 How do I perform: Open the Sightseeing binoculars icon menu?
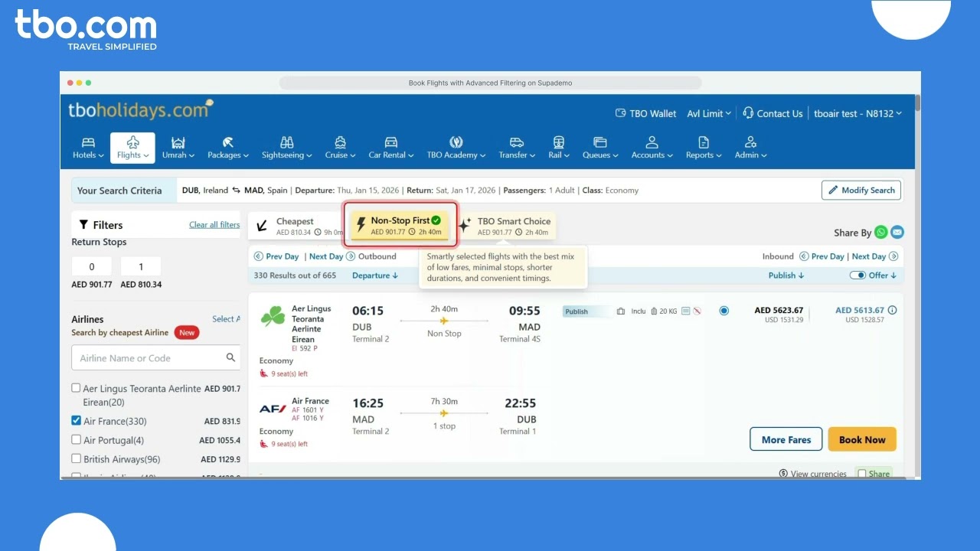coord(286,148)
